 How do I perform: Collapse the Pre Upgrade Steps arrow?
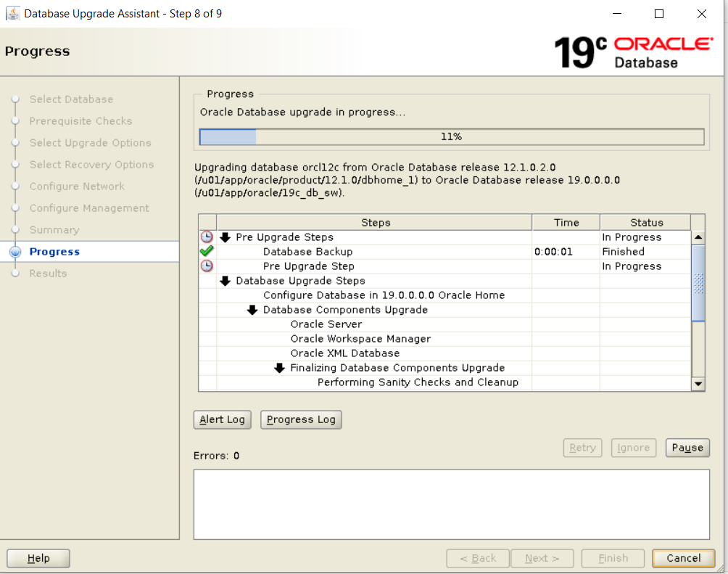click(226, 237)
